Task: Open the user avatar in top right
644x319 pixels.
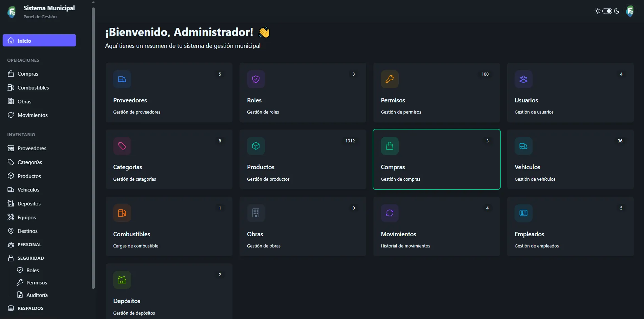Action: pyautogui.click(x=630, y=11)
